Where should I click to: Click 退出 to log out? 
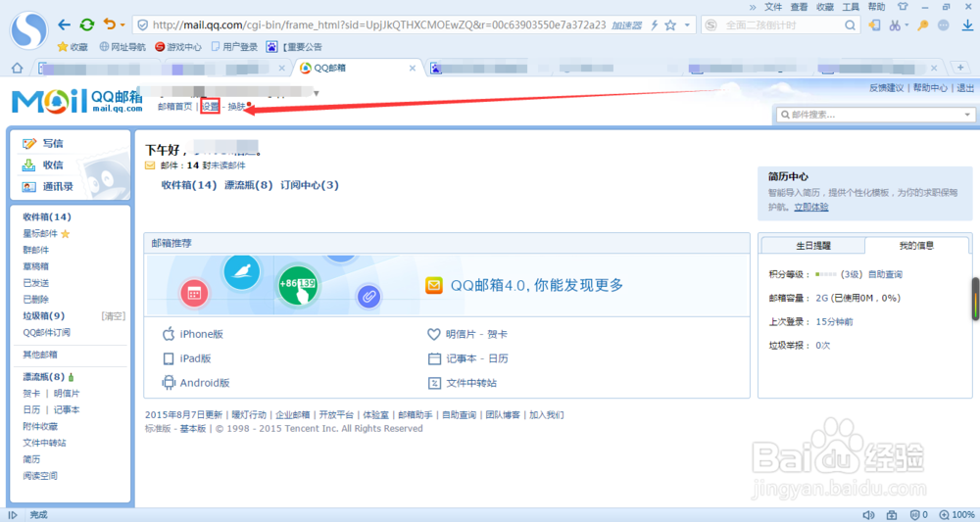click(965, 88)
